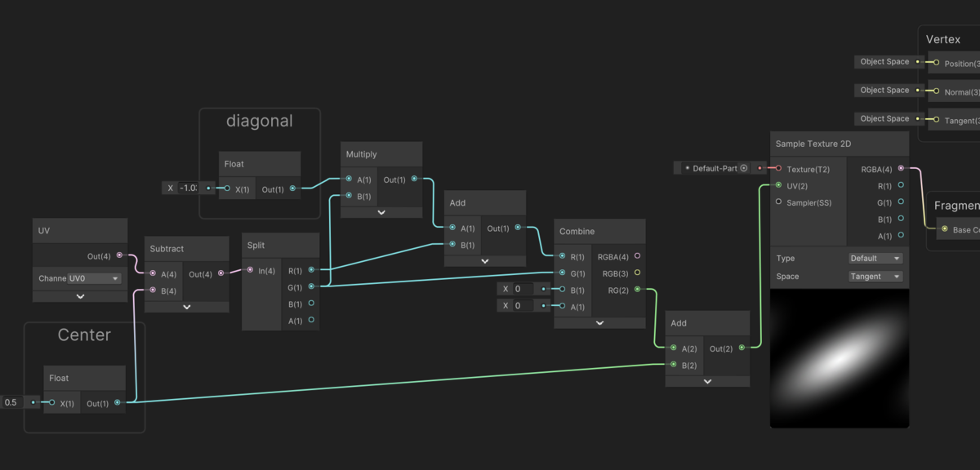The height and width of the screenshot is (470, 980).
Task: Select the Vertex block title
Action: (x=943, y=39)
